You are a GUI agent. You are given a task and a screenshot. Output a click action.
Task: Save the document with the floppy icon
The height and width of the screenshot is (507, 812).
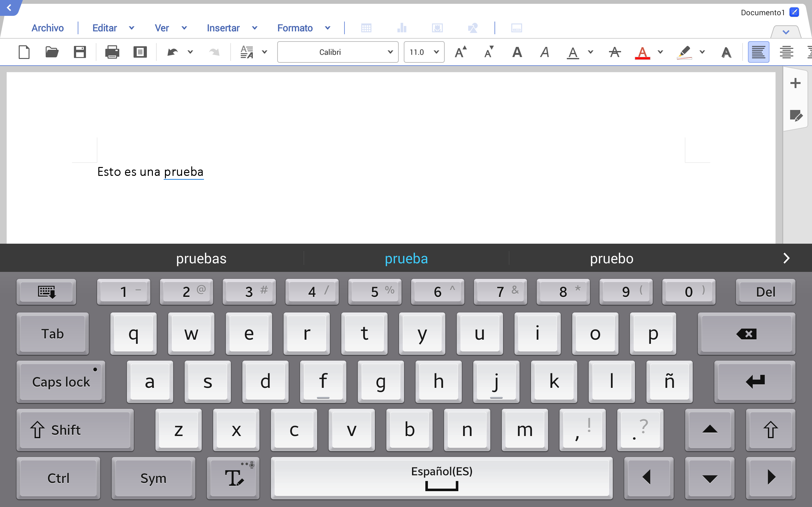pos(80,52)
